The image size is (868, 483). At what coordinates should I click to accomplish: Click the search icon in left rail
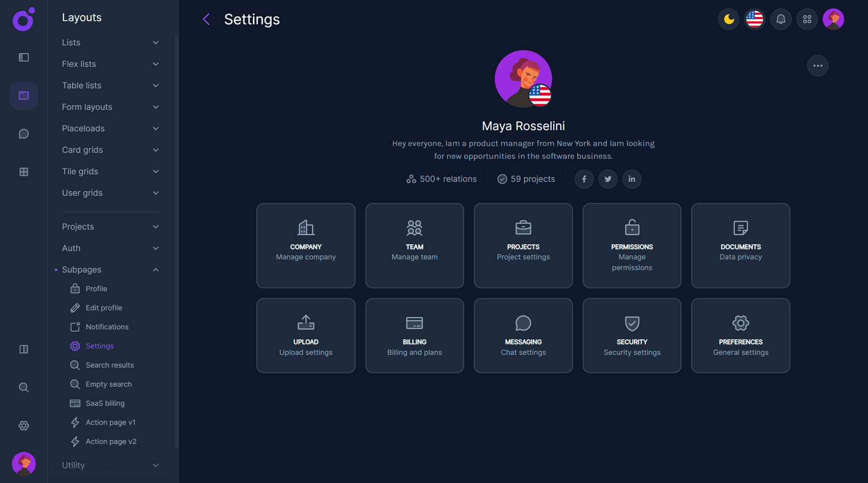[x=24, y=387]
